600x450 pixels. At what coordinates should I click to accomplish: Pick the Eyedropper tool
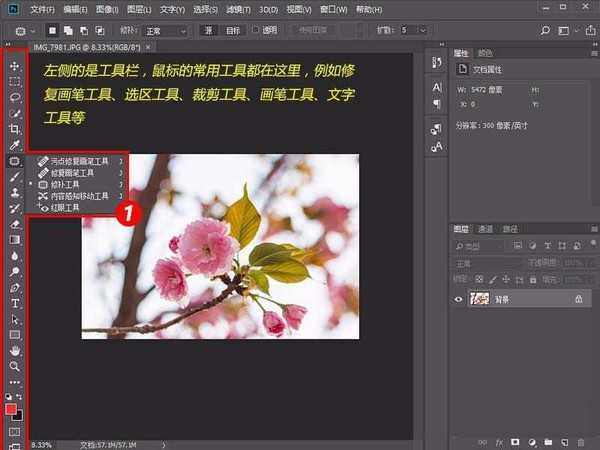(14, 145)
